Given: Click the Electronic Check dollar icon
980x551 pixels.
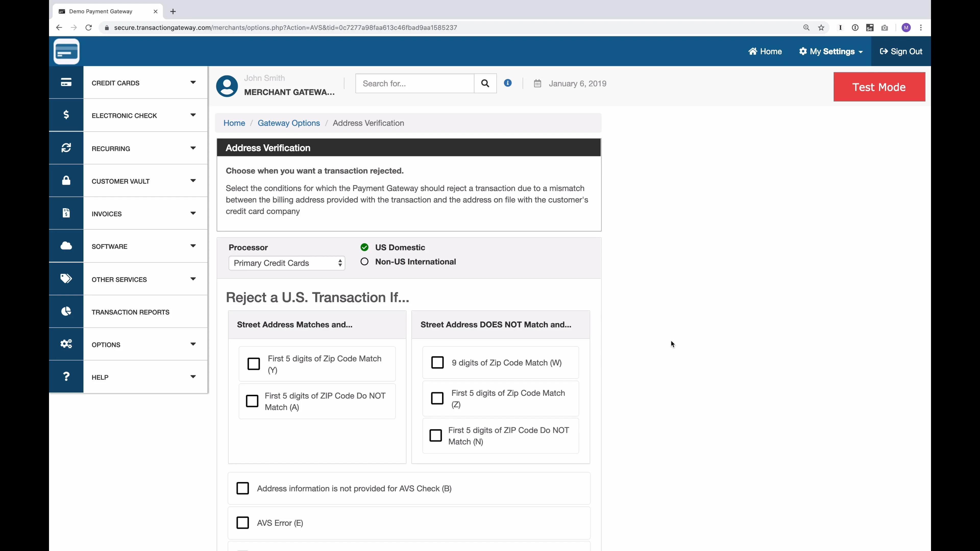Looking at the screenshot, I should pos(66,115).
